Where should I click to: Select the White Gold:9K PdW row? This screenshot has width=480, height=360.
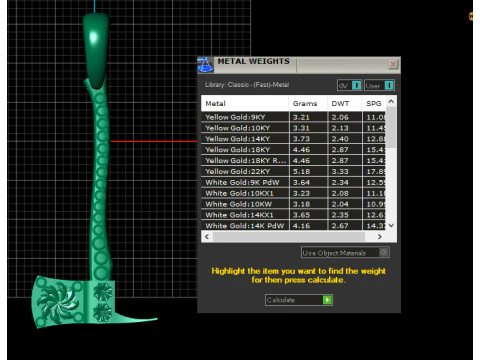(294, 182)
